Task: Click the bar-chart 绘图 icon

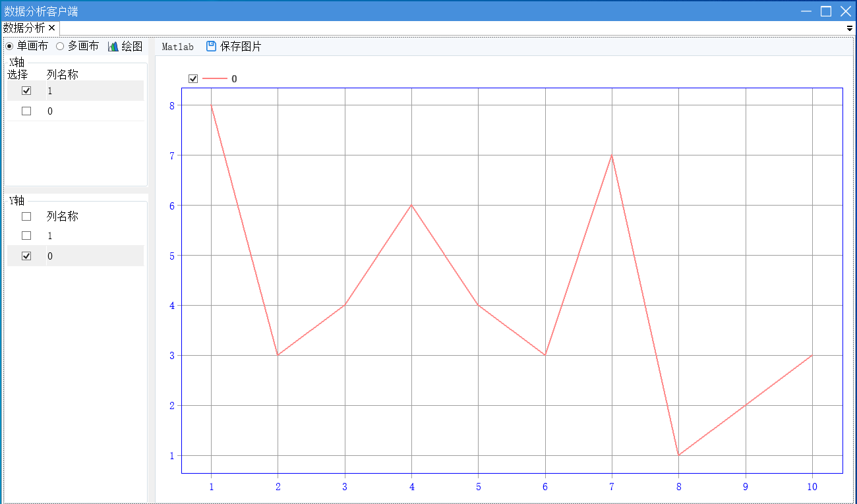Action: [x=113, y=47]
